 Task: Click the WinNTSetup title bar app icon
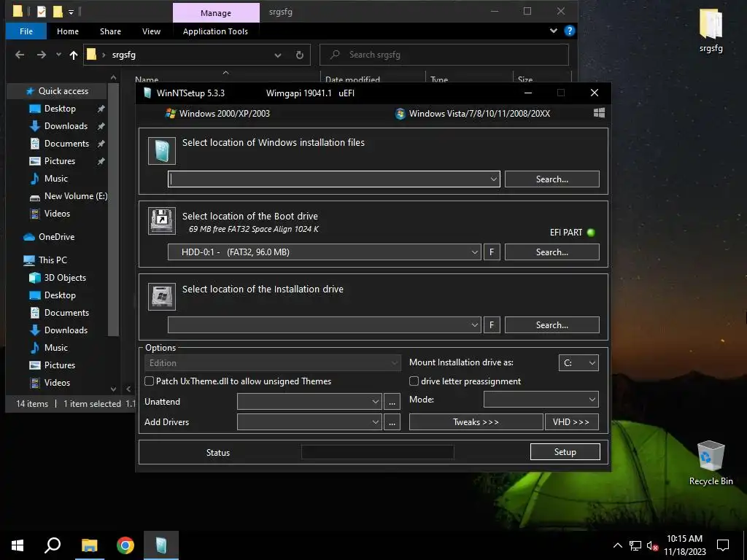pyautogui.click(x=147, y=93)
